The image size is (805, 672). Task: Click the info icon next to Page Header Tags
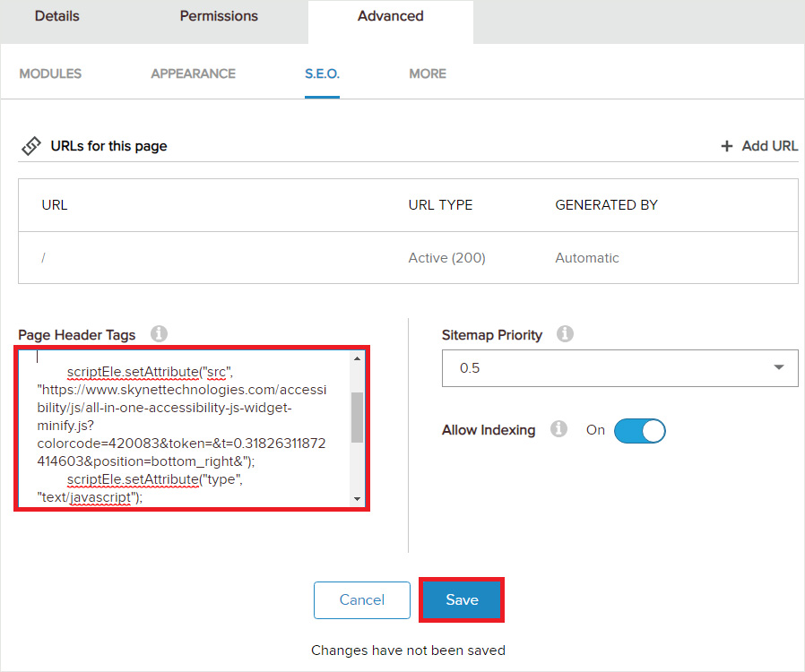pyautogui.click(x=159, y=334)
